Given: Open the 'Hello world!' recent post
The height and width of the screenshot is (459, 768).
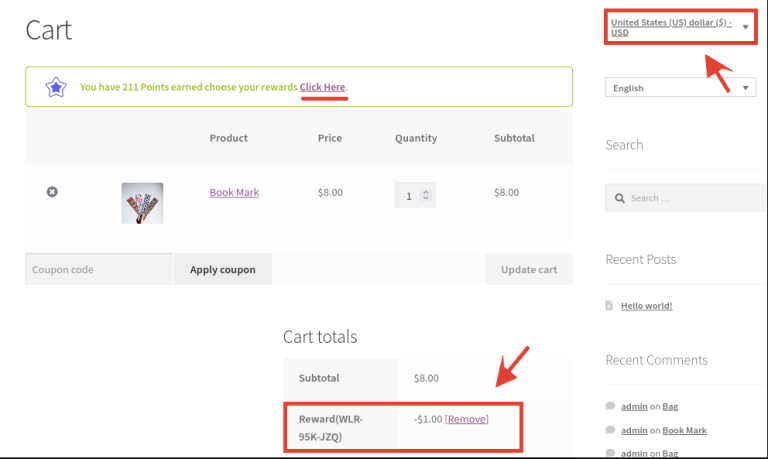Looking at the screenshot, I should coord(646,306).
